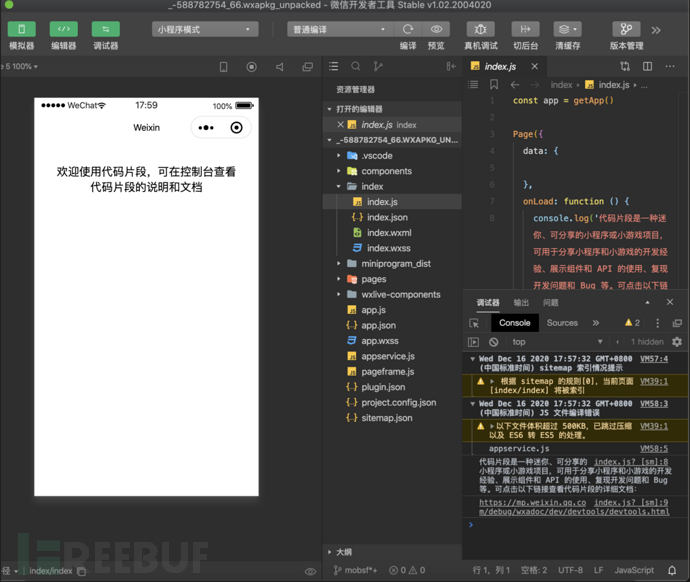Open the console context 'top' dropdown
The image size is (690, 582).
click(x=557, y=342)
